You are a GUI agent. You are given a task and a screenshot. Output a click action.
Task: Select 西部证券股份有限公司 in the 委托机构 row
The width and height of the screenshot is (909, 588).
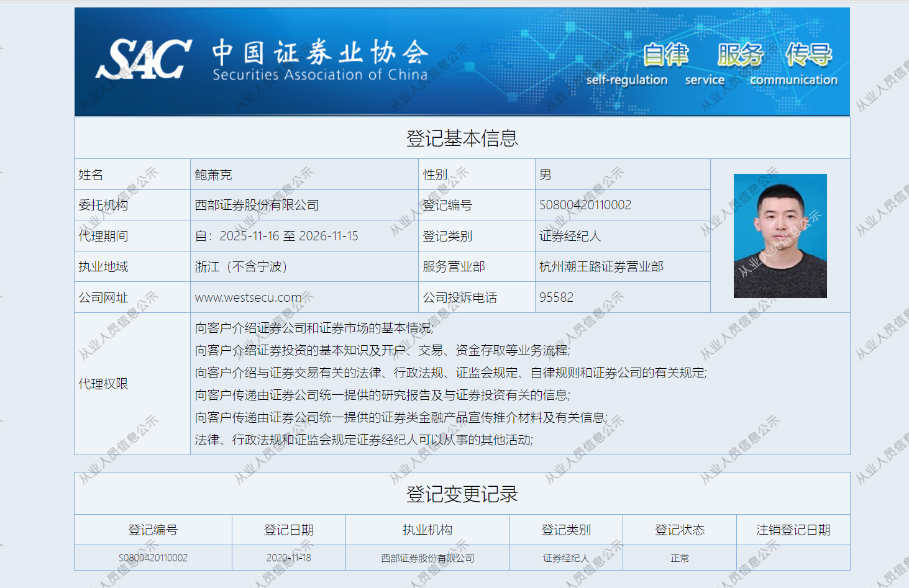(x=257, y=205)
